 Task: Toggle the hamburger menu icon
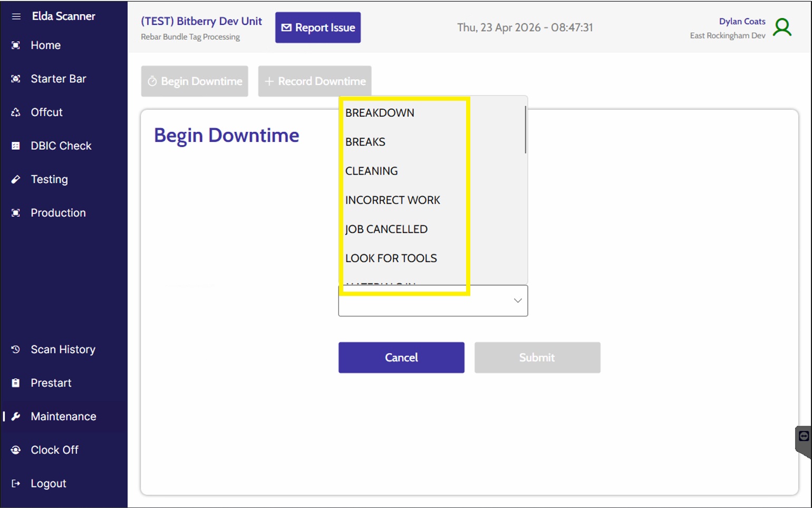[16, 16]
